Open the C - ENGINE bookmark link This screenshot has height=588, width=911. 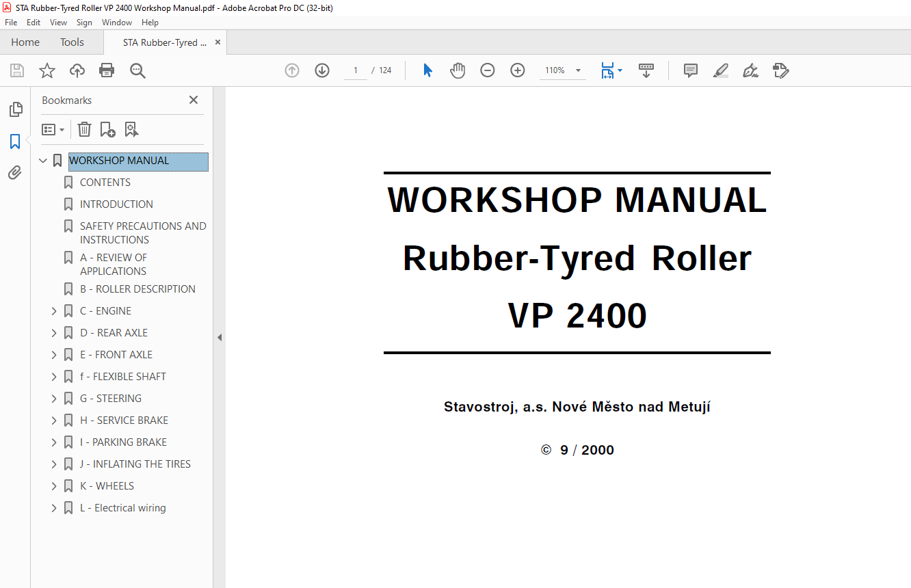105,311
